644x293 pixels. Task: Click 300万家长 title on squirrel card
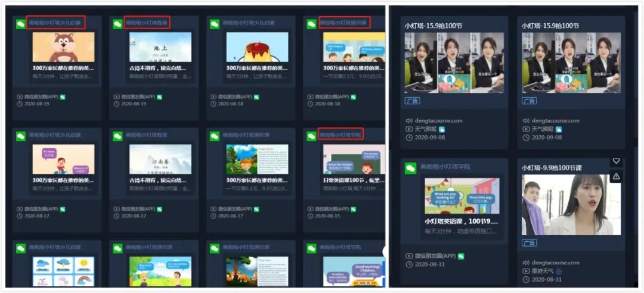point(64,68)
